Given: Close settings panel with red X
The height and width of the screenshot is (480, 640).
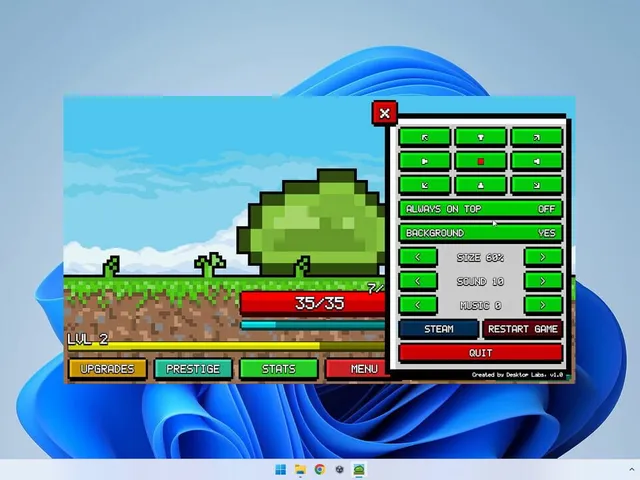Looking at the screenshot, I should pyautogui.click(x=384, y=113).
